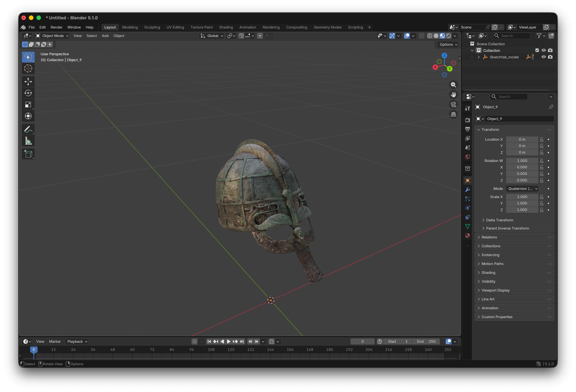
Task: Select the Scale tool
Action: (28, 104)
